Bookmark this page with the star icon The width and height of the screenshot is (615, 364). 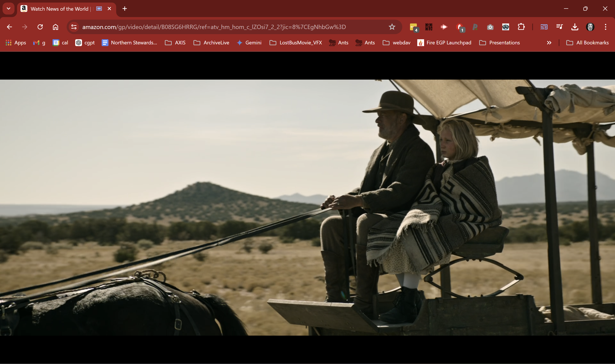(392, 27)
